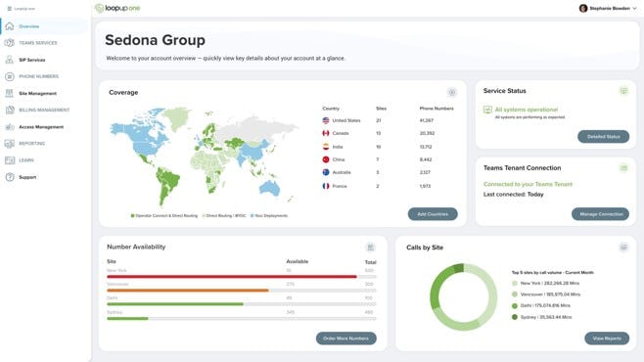Select the Phone Numbers sidebar icon
The image size is (644, 362).
tap(10, 76)
